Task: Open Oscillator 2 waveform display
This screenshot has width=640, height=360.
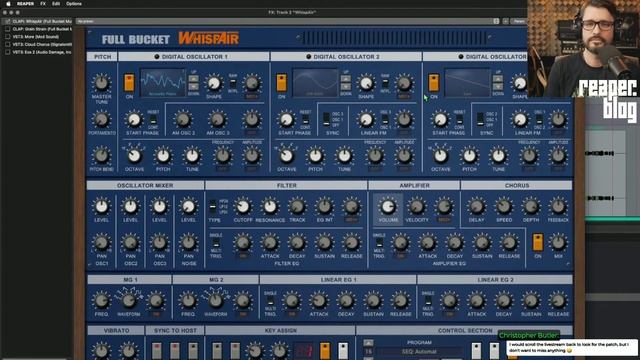Action: pos(315,83)
